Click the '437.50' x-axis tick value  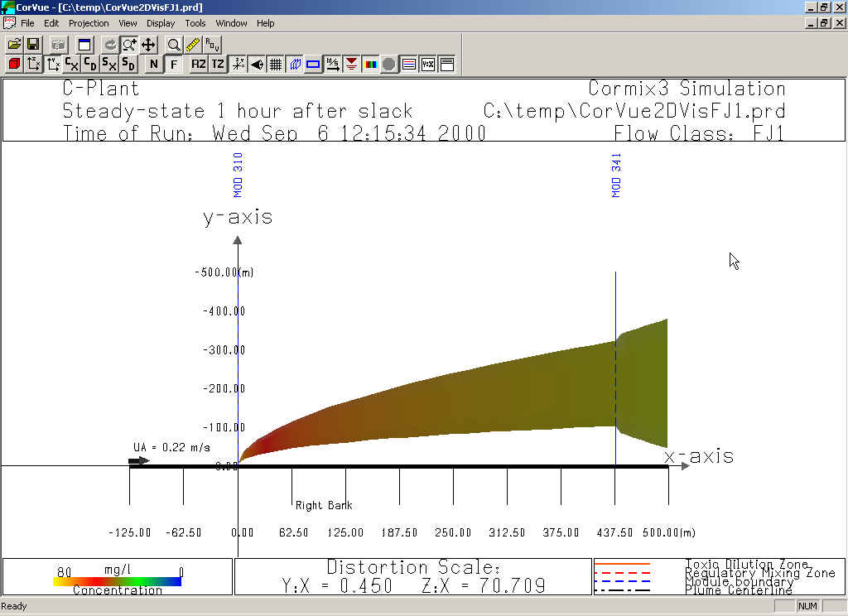click(x=614, y=532)
